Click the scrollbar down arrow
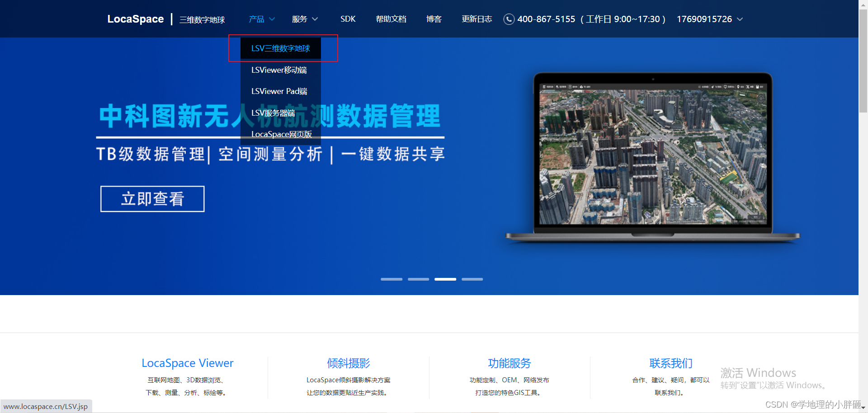Image resolution: width=868 pixels, height=413 pixels. click(863, 408)
